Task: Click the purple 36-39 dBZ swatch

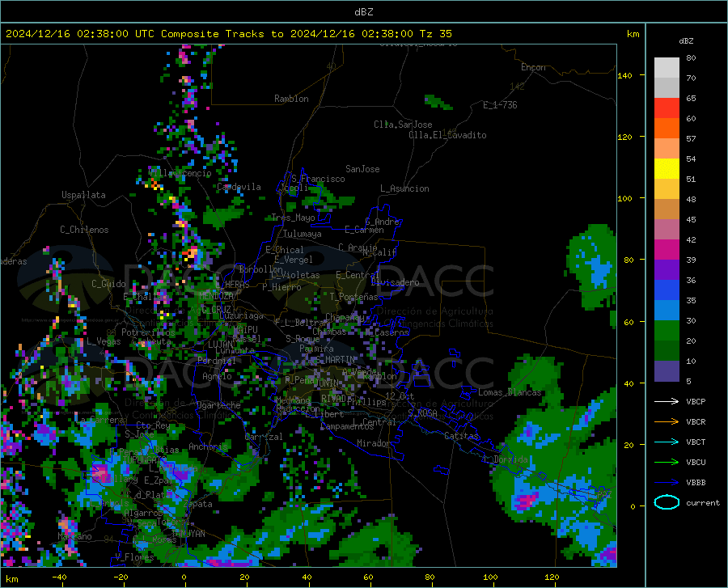Action: (667, 270)
